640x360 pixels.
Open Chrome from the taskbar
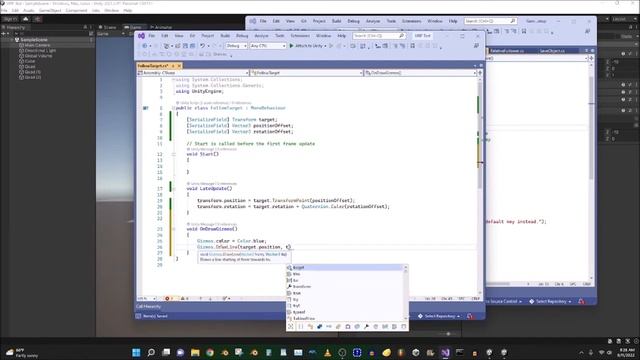[210, 353]
